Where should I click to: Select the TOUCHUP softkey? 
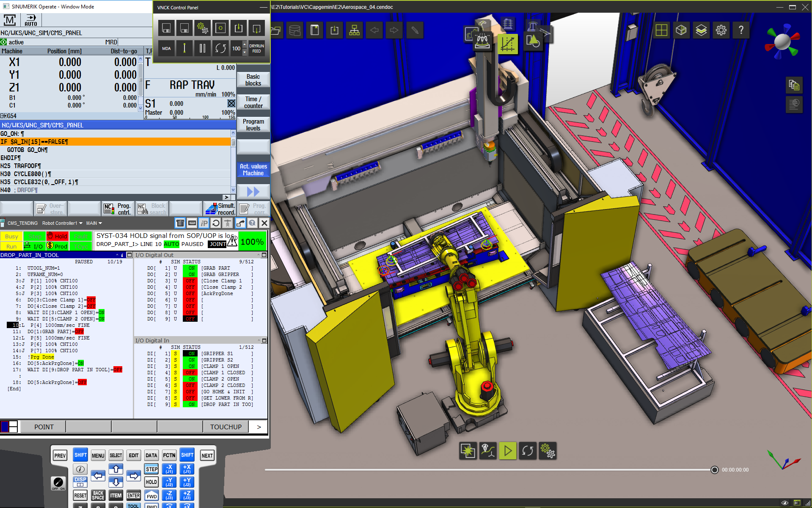pyautogui.click(x=226, y=427)
